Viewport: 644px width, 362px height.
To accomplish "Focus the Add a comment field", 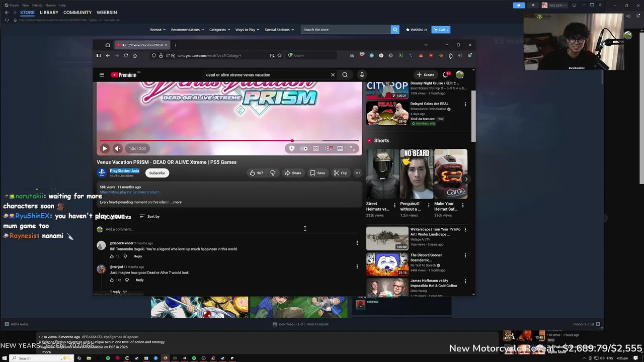I will coord(231,229).
